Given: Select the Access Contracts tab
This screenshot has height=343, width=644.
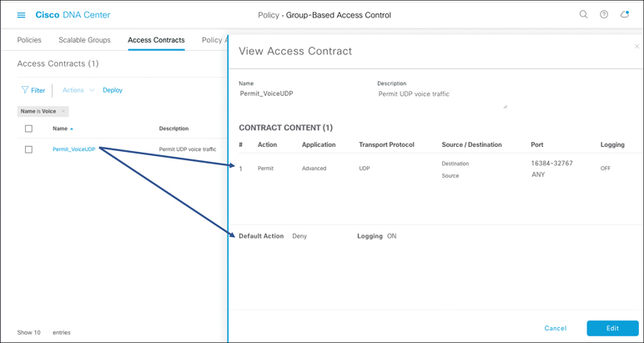Looking at the screenshot, I should tap(156, 40).
